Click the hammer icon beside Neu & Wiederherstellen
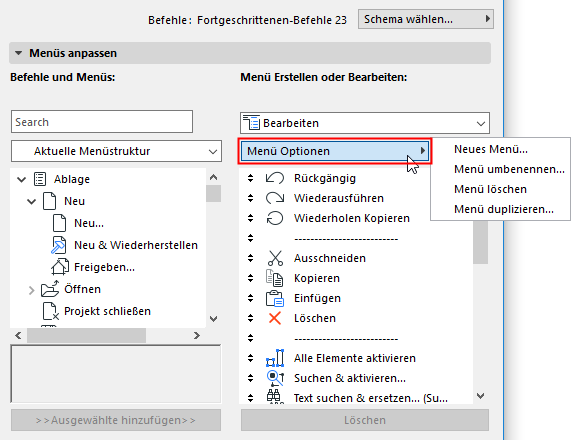The height and width of the screenshot is (440, 572). (x=58, y=245)
